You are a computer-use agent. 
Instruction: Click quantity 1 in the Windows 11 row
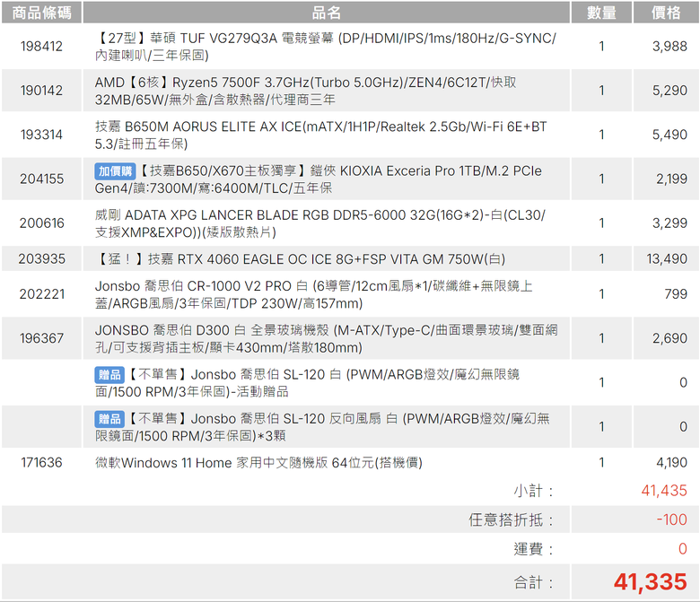(x=601, y=462)
